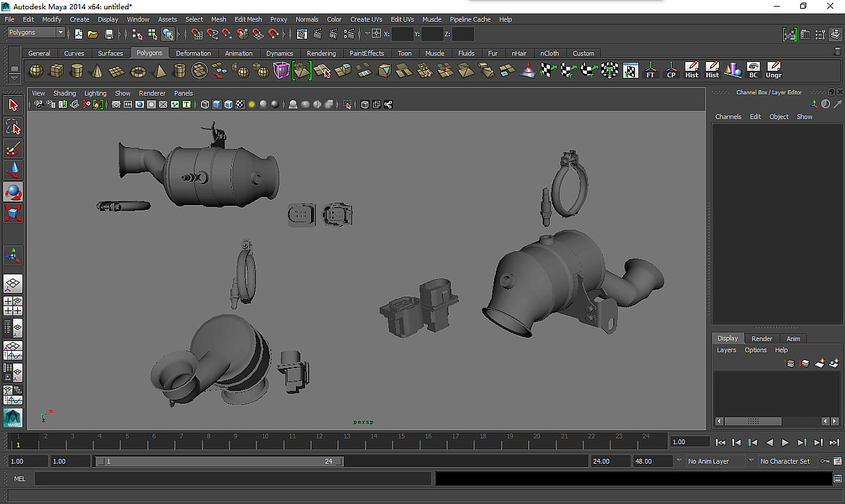Click the polygon cone shelf icon
The image size is (845, 504).
coord(97,71)
